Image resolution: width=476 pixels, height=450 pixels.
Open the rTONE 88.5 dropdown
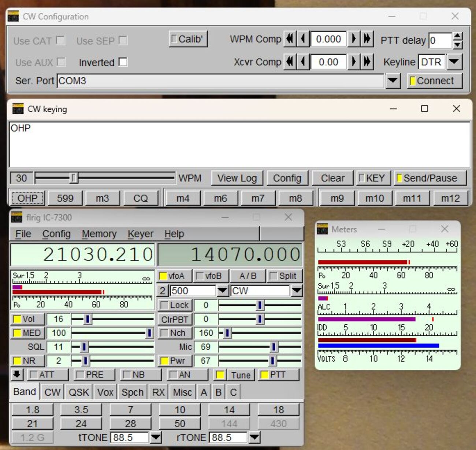coord(254,437)
